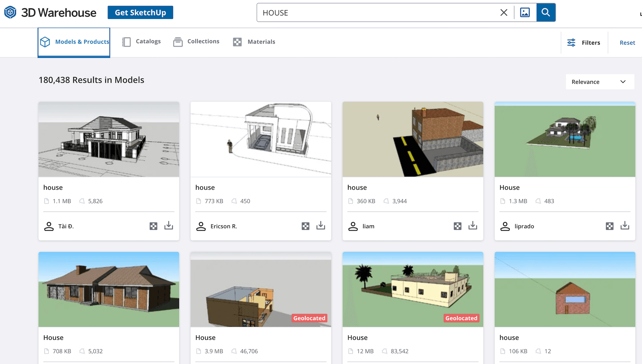Click the 'house' title on 1.1 MB card
642x364 pixels.
(53, 188)
